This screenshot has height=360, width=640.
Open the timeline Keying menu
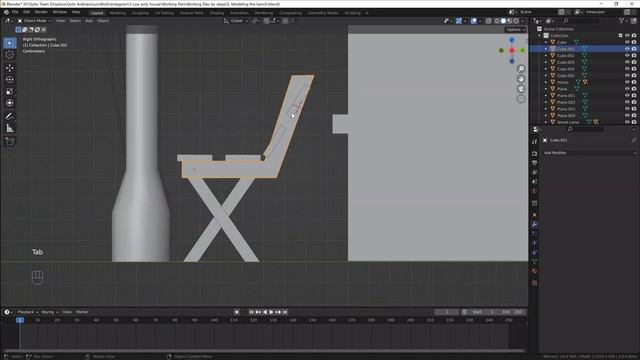click(x=49, y=312)
